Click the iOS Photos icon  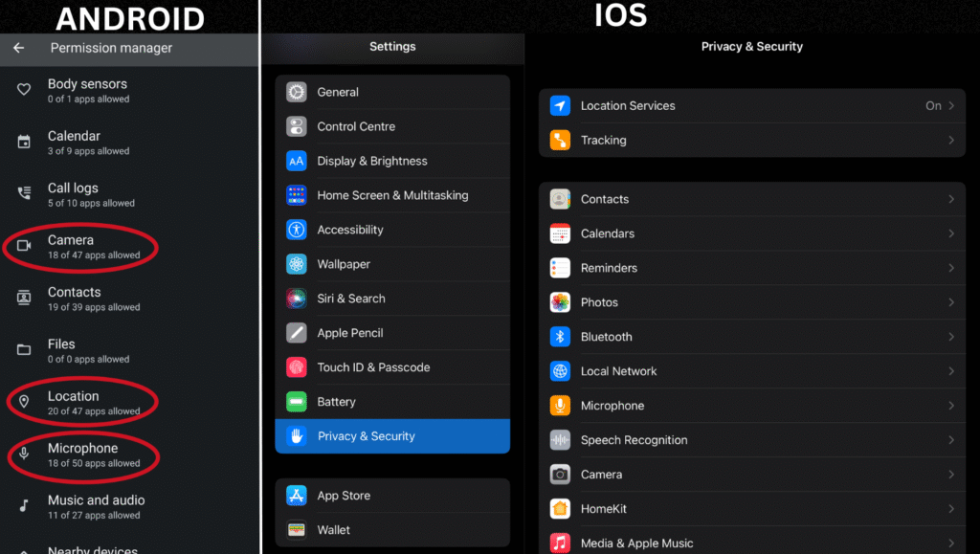(560, 302)
